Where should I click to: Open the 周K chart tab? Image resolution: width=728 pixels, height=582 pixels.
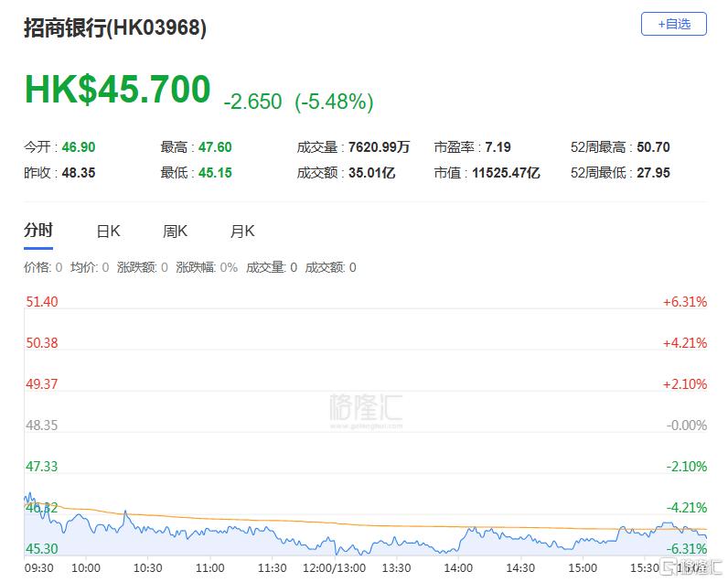tap(175, 231)
